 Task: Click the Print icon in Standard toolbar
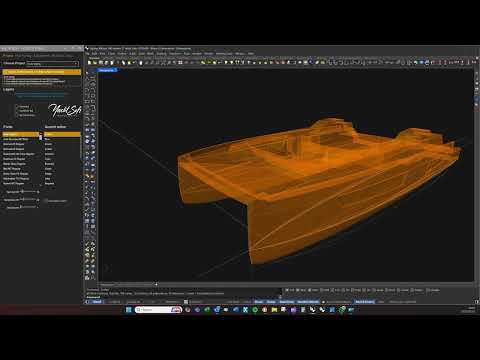click(106, 62)
